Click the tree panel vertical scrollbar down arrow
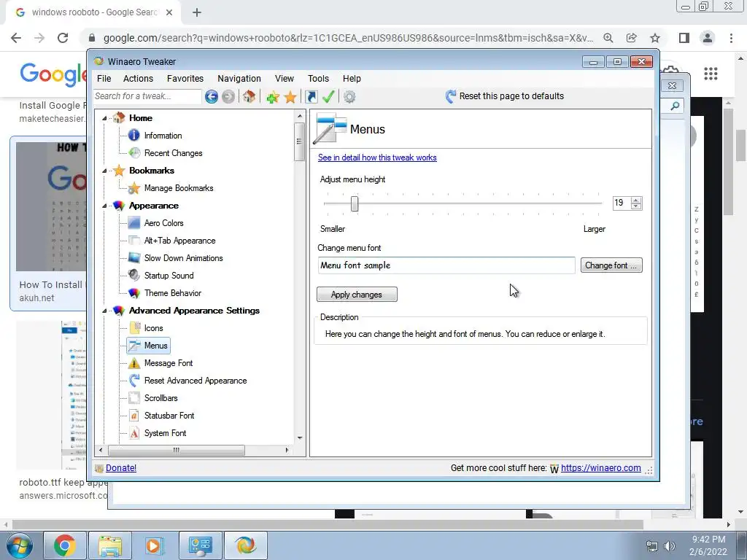This screenshot has width=747, height=560. (300, 438)
